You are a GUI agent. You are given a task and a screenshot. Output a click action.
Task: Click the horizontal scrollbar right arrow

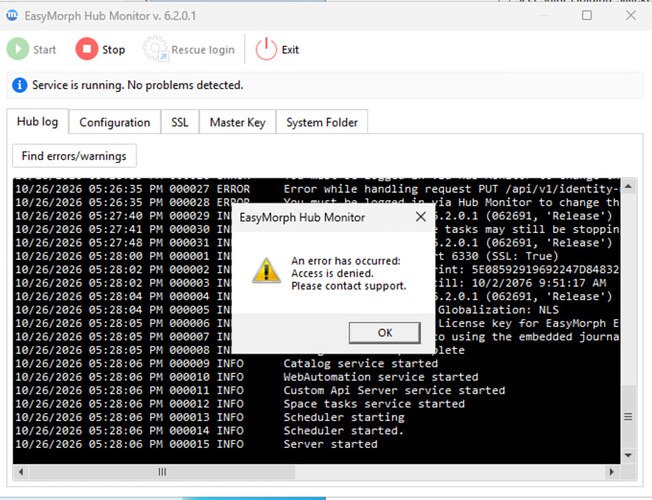(611, 472)
